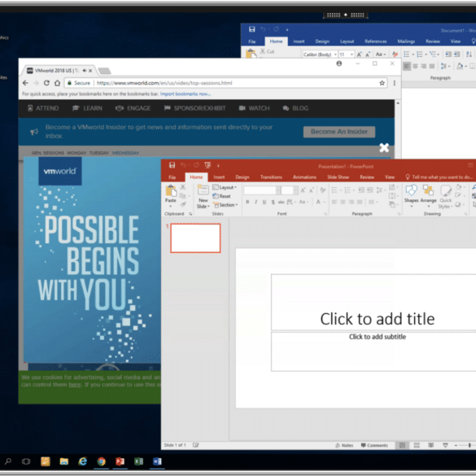Close video overlay with white X
This screenshot has width=476, height=476.
pos(384,148)
